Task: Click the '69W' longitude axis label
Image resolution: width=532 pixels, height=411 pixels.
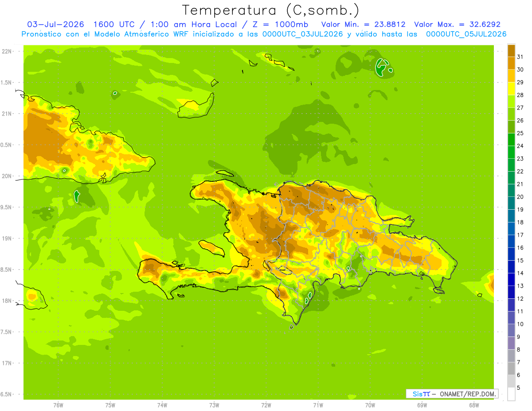Action: pyautogui.click(x=422, y=405)
